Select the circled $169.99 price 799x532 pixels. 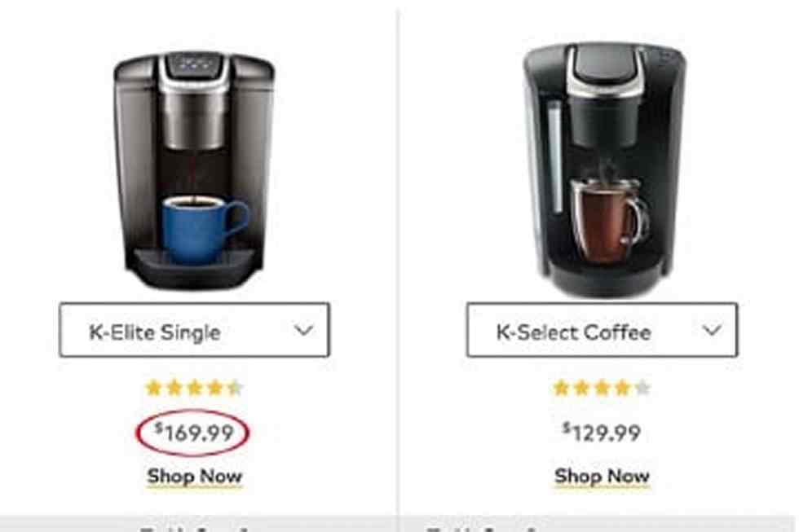pos(193,433)
